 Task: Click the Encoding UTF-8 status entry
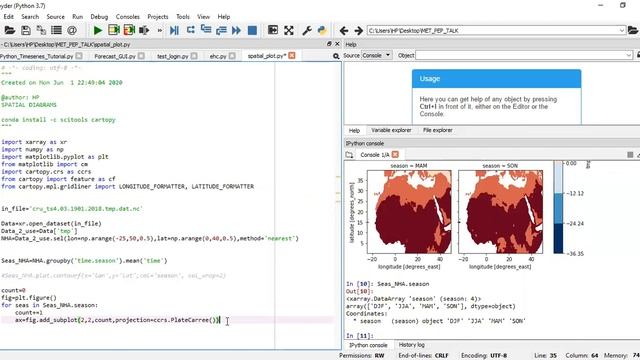tap(484, 356)
